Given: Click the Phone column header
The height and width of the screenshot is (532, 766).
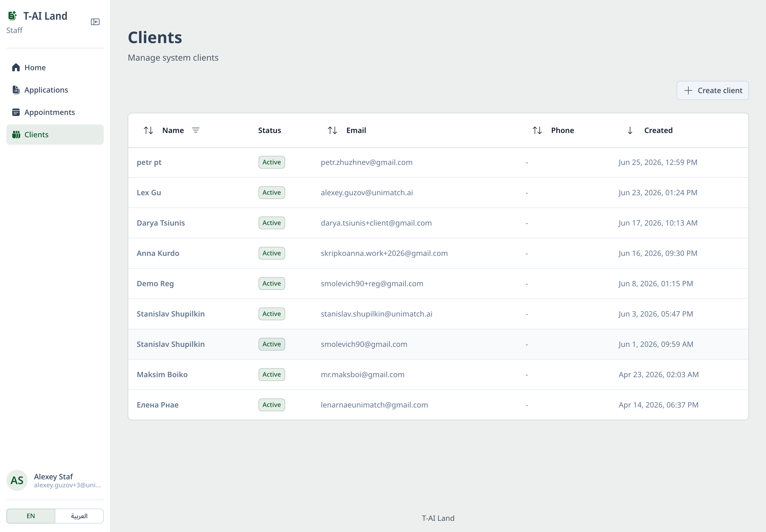Looking at the screenshot, I should pyautogui.click(x=562, y=130).
